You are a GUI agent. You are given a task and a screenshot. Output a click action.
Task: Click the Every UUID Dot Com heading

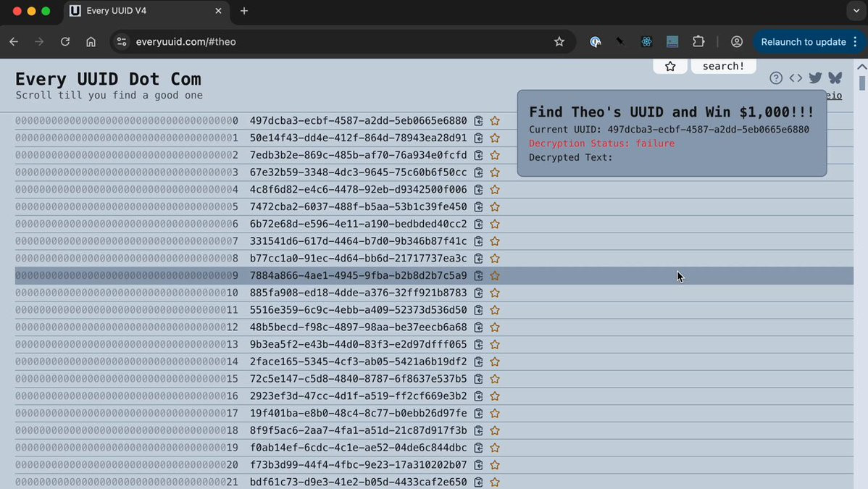[108, 79]
